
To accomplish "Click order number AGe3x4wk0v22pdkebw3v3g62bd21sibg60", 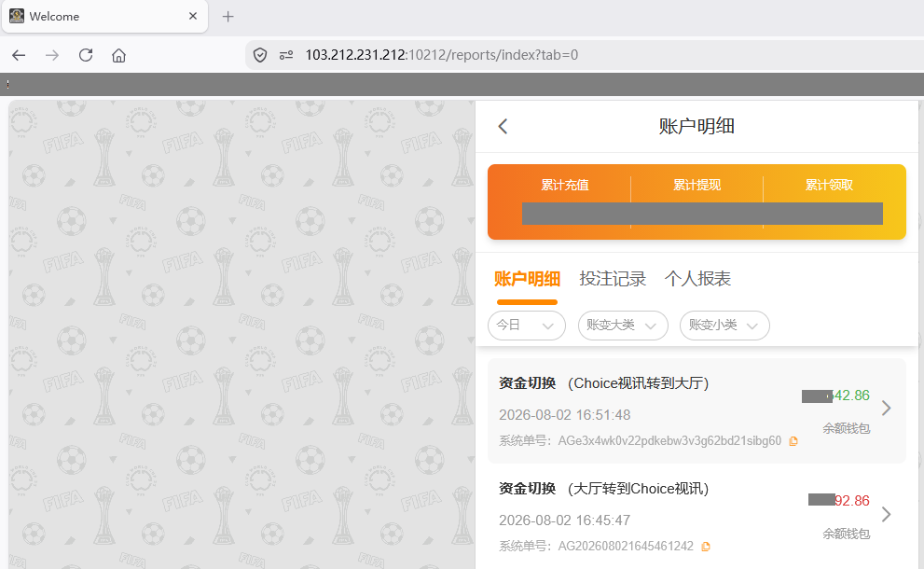I will [669, 441].
